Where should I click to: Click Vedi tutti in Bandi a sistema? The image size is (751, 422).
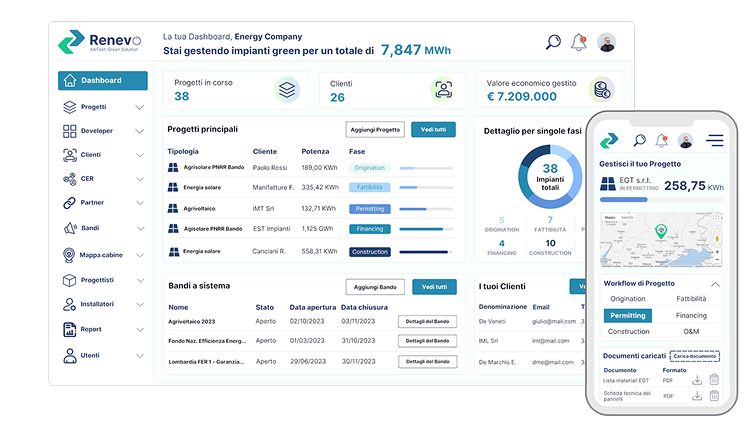click(x=434, y=287)
